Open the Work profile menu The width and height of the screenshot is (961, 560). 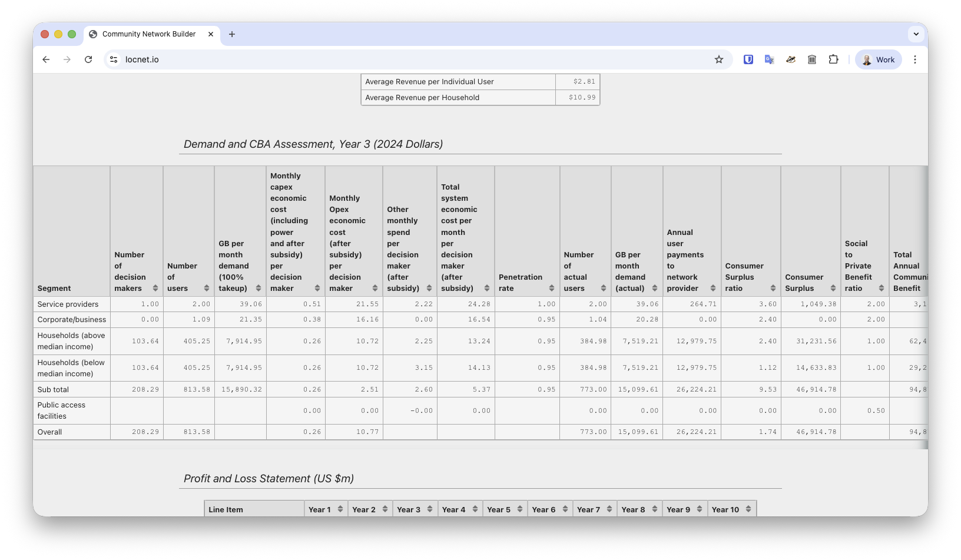click(x=878, y=59)
